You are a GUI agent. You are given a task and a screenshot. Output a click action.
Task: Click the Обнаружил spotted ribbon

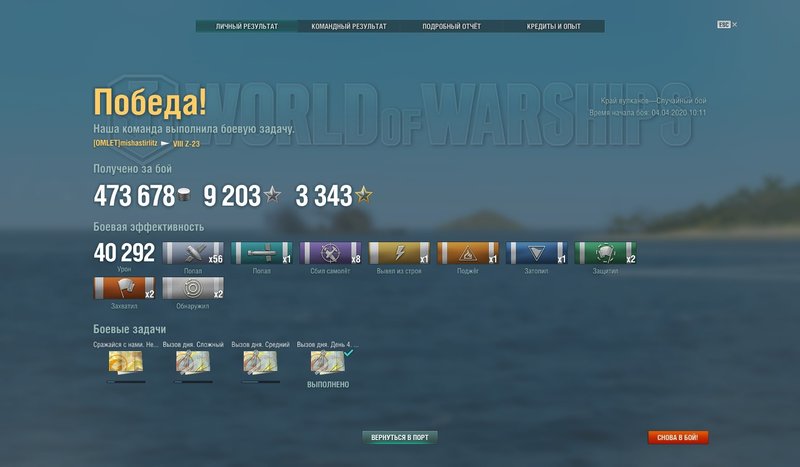[193, 288]
